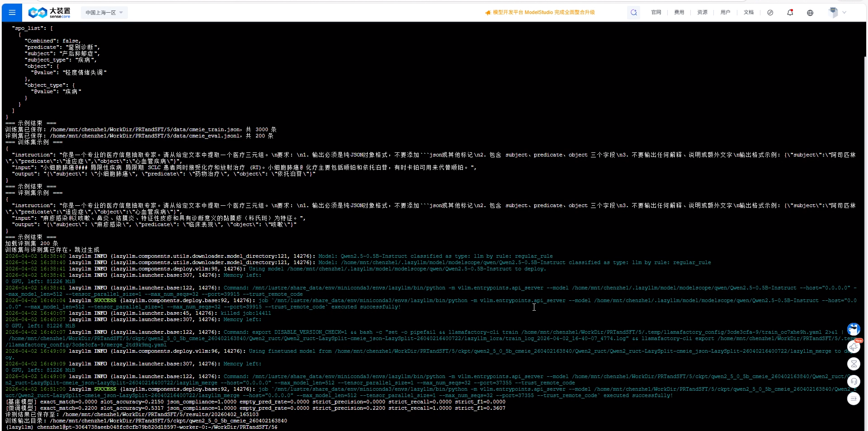Viewport: 868px width, 431px height.
Task: Click the [基座模型] evaluation metrics line
Action: pyautogui.click(x=255, y=402)
